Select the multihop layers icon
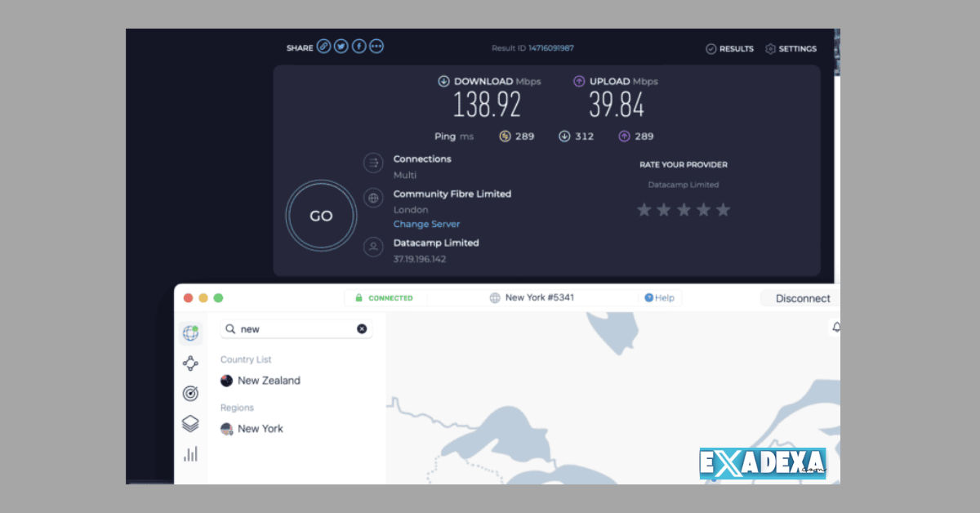 190,423
